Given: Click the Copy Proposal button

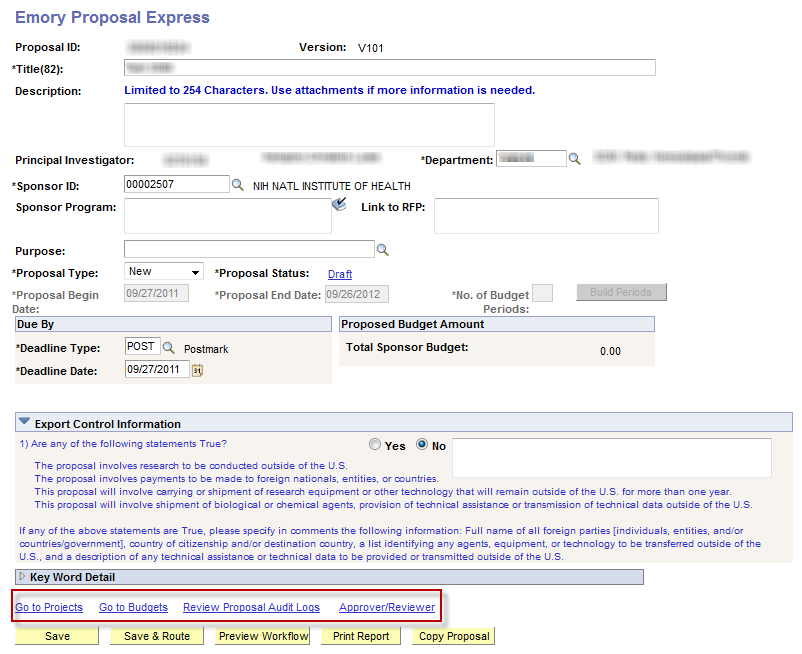Looking at the screenshot, I should pyautogui.click(x=454, y=636).
